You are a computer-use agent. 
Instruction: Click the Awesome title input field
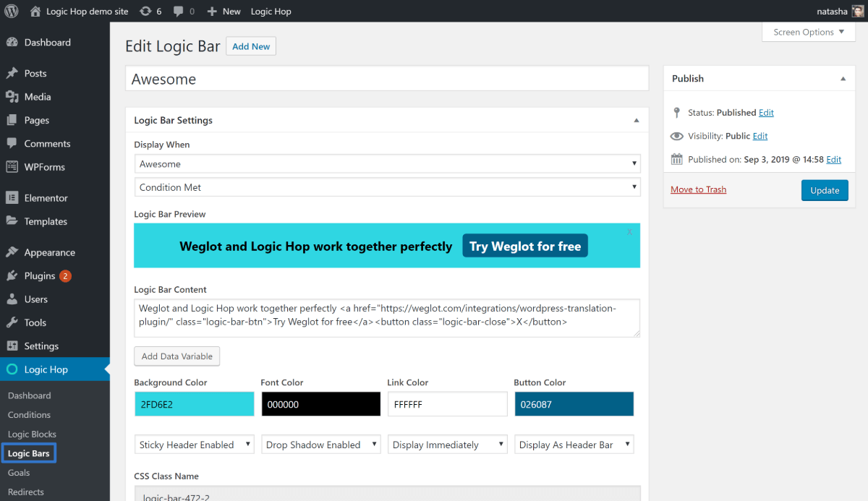(387, 79)
